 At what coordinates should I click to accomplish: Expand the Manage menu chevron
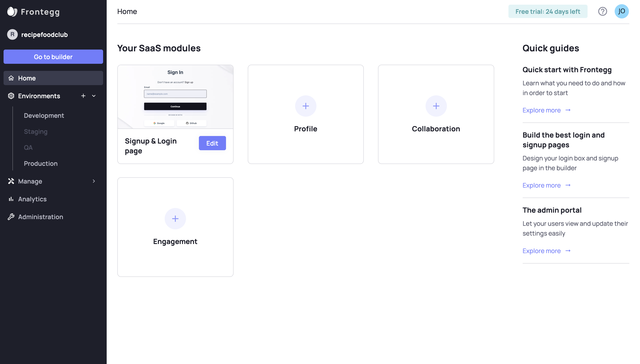coord(94,181)
